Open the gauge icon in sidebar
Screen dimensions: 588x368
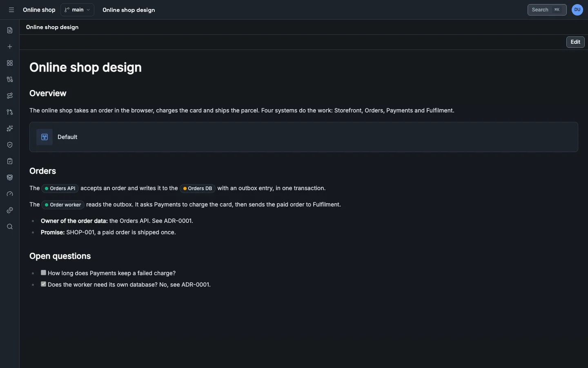point(10,194)
